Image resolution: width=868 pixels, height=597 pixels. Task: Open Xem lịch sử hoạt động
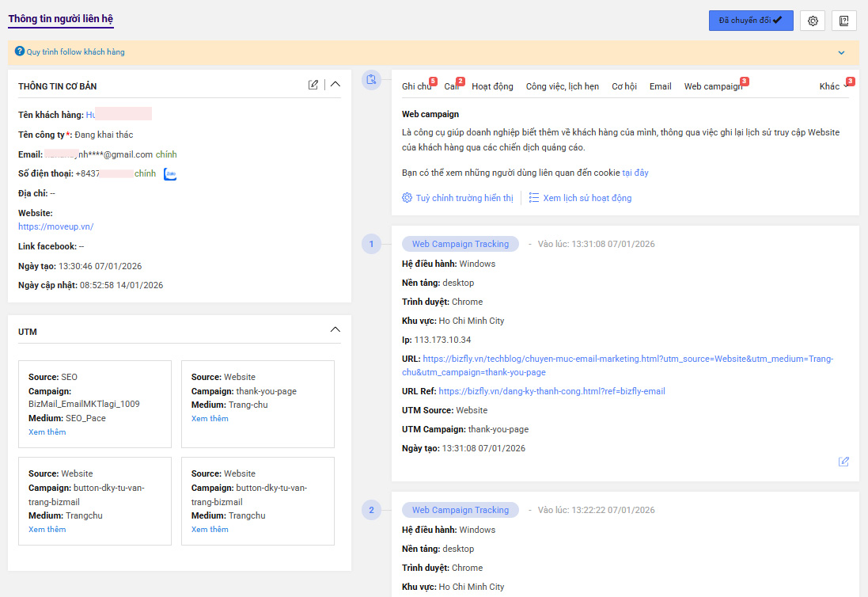(586, 198)
